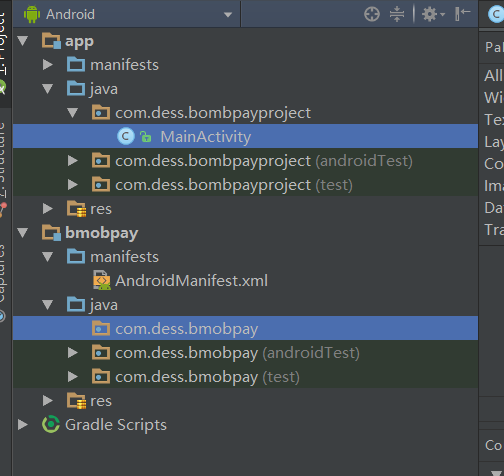Click the Gradle Scripts green icon
This screenshot has width=504, height=476.
click(51, 424)
